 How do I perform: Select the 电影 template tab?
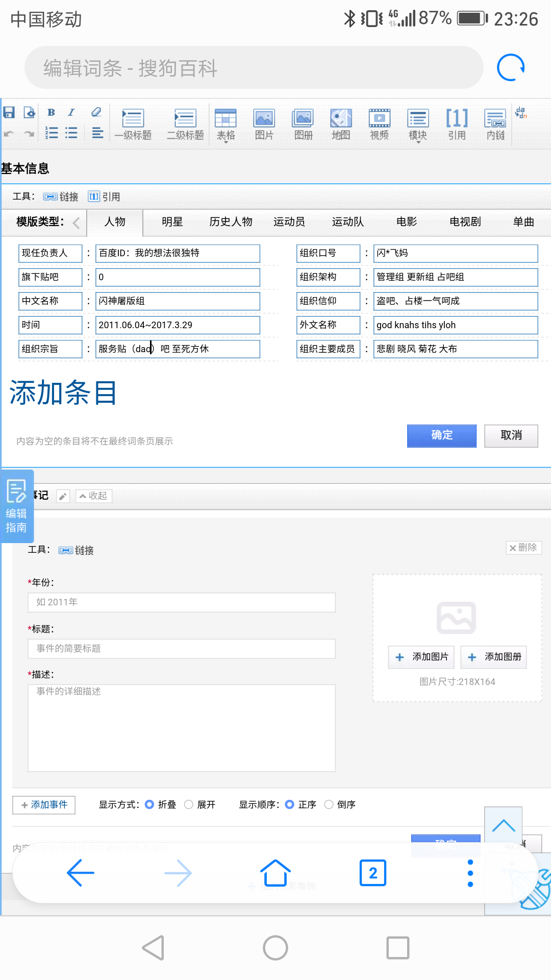click(x=407, y=222)
